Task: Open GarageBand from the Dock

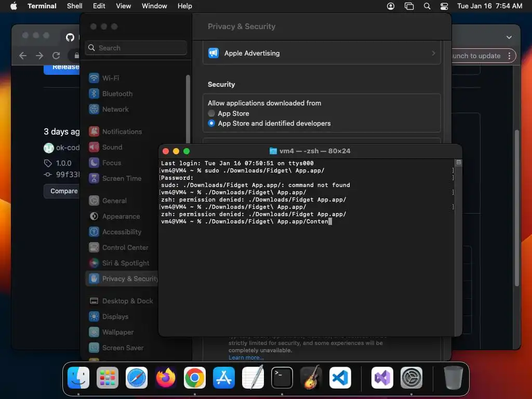Action: [x=311, y=377]
